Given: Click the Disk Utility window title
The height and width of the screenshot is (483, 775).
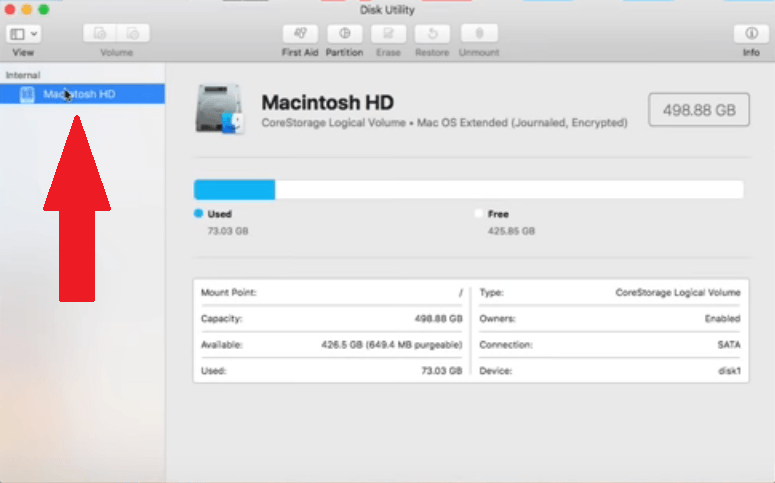Looking at the screenshot, I should (x=387, y=10).
